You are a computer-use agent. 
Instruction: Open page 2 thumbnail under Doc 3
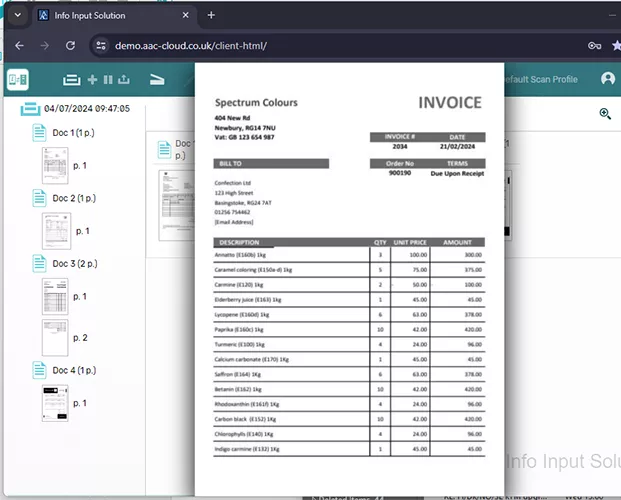tap(54, 338)
